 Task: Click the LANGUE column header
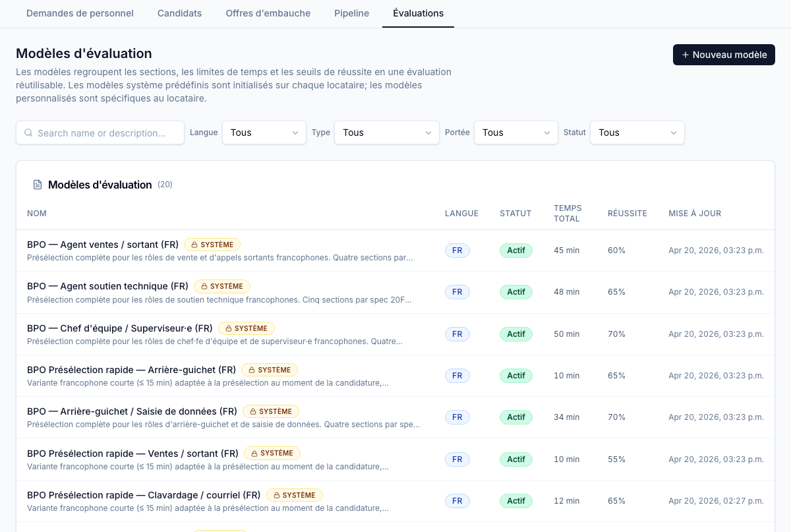tap(461, 214)
